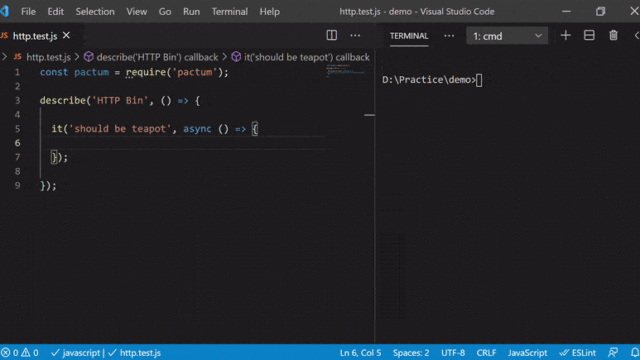
Task: Restore down the VS Code window
Action: [600, 11]
